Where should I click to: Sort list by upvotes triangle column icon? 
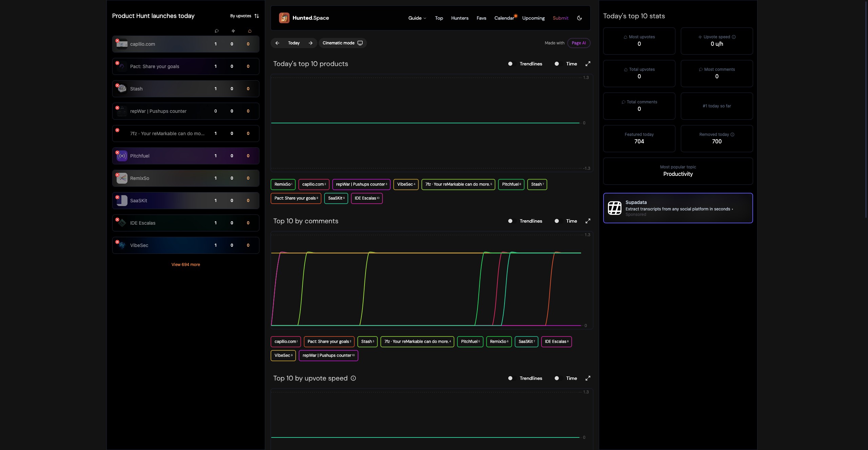coord(250,31)
